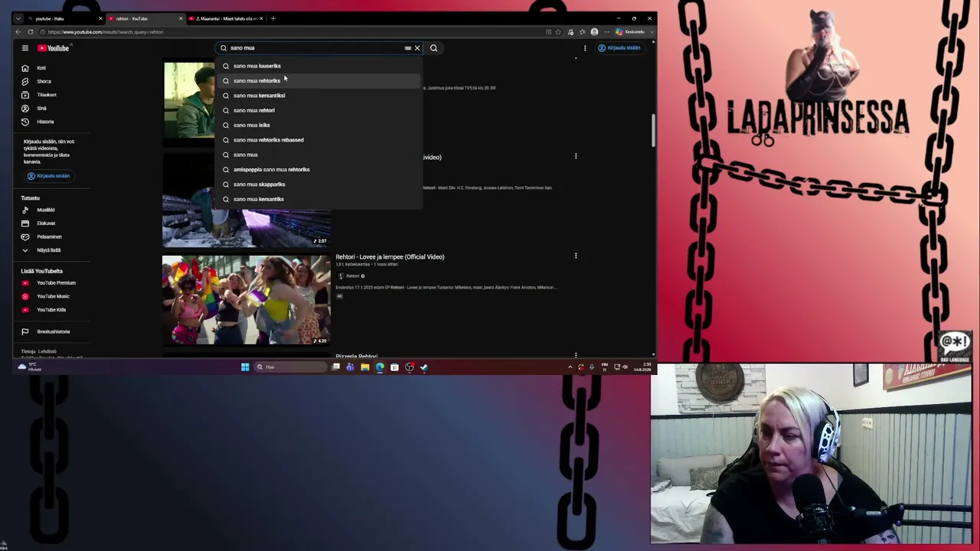Image resolution: width=980 pixels, height=551 pixels.
Task: Open a new browser tab
Action: [x=273, y=18]
